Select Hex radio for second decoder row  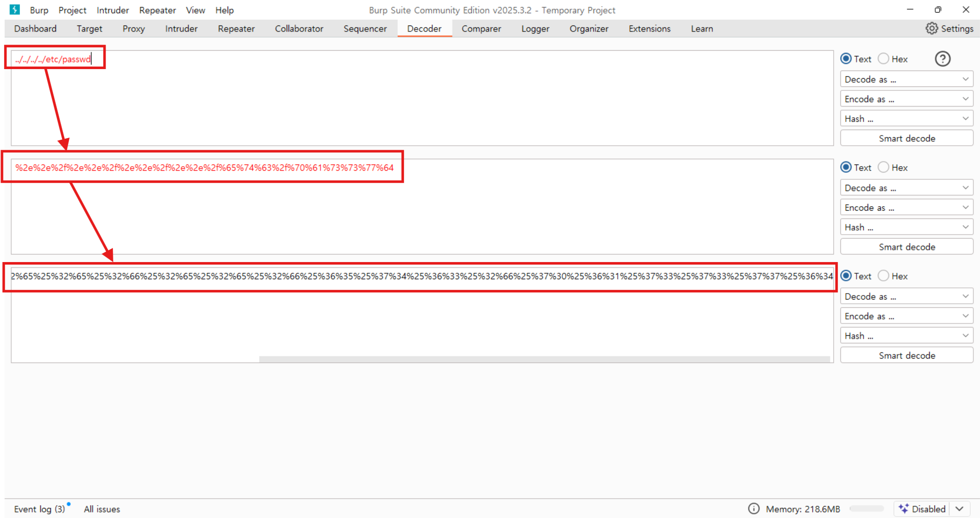[x=883, y=167]
